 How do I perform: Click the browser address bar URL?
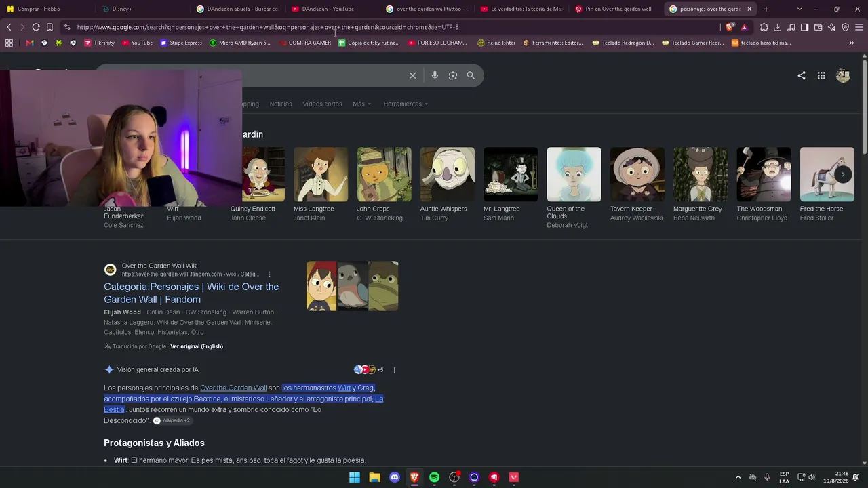(x=268, y=27)
